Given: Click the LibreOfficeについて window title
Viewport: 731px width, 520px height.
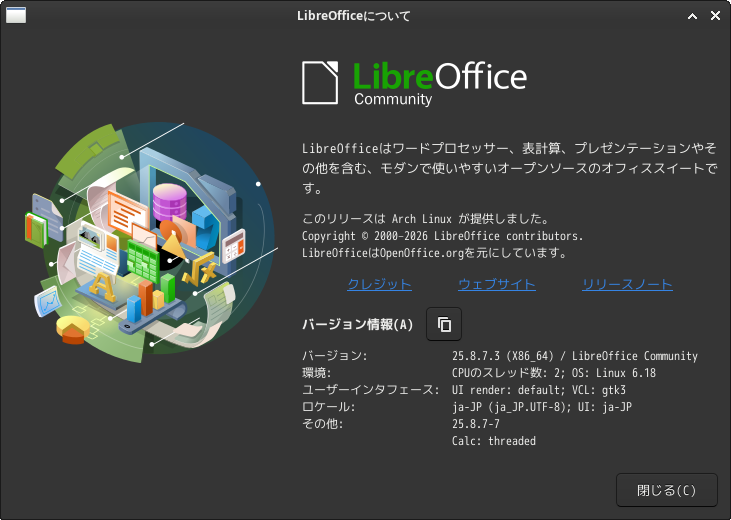Looking at the screenshot, I should pos(354,16).
